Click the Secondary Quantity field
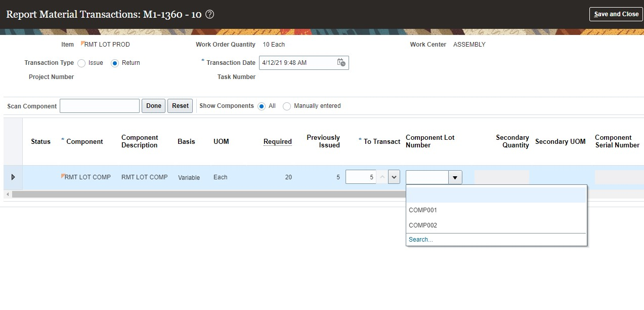 click(502, 177)
